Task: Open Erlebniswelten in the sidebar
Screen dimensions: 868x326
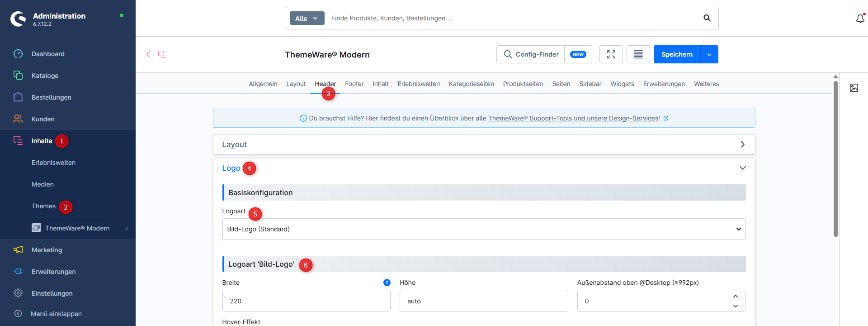Action: point(53,163)
